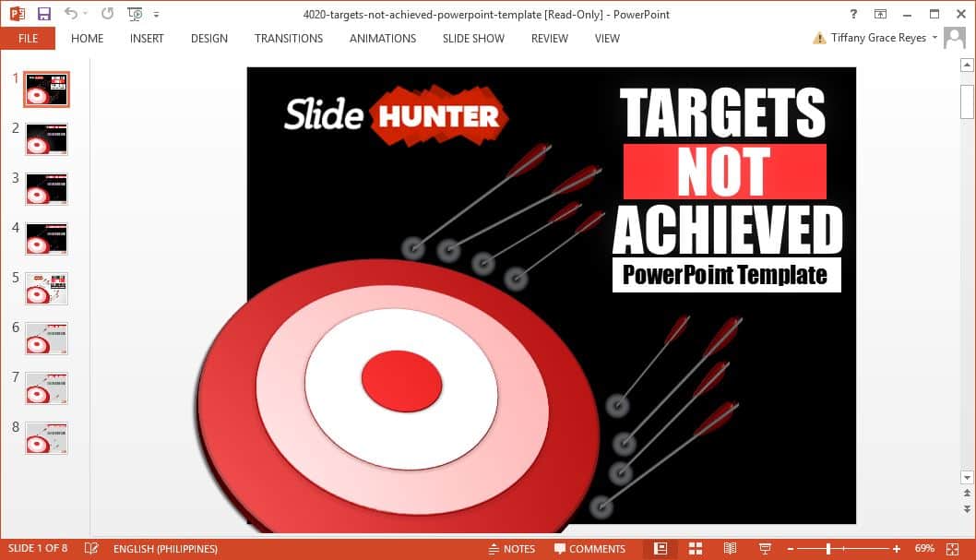Open the Undo dropdown arrow
The width and height of the screenshot is (976, 560).
pyautogui.click(x=85, y=13)
